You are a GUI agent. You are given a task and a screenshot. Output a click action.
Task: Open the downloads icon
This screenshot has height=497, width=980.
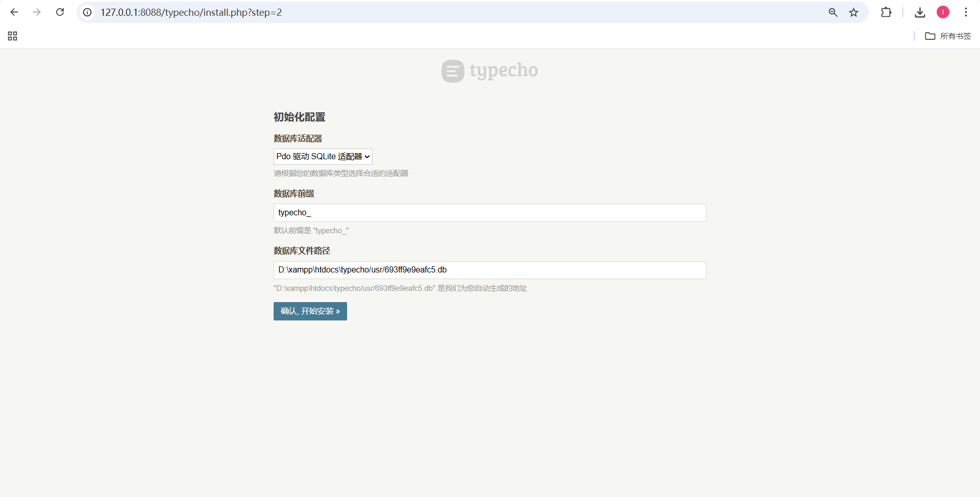pos(920,12)
